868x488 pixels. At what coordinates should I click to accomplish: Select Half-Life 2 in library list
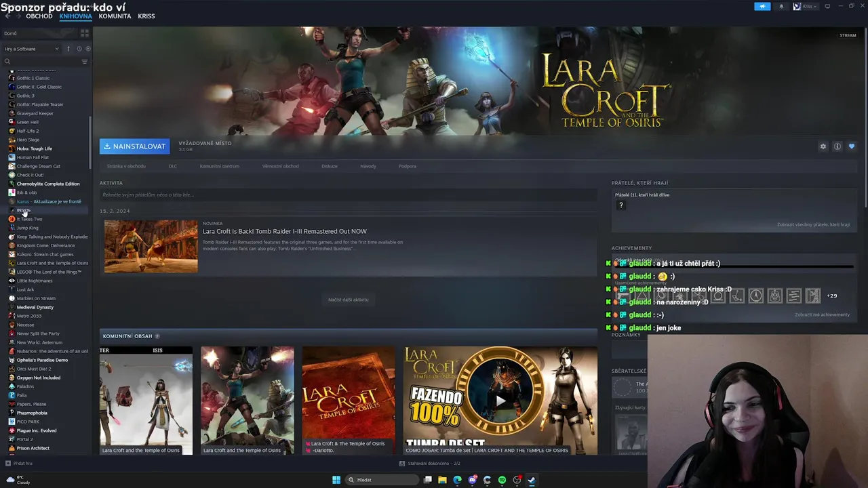point(28,131)
